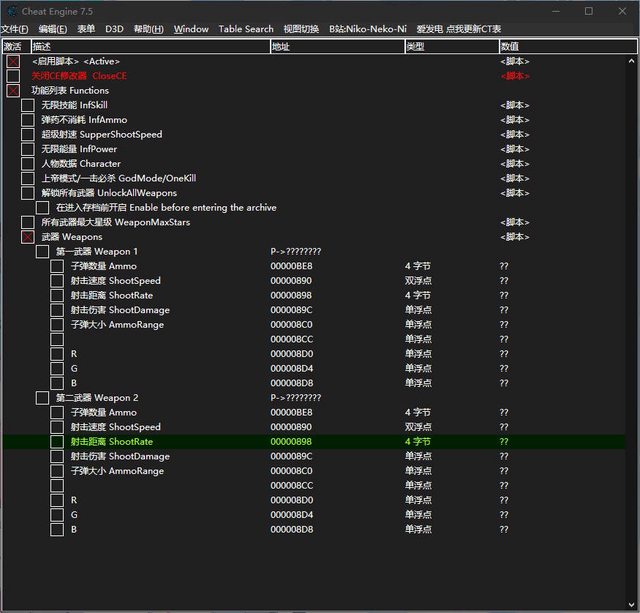Click the 数值 column header
Viewport: 640px width, 613px height.
[510, 46]
